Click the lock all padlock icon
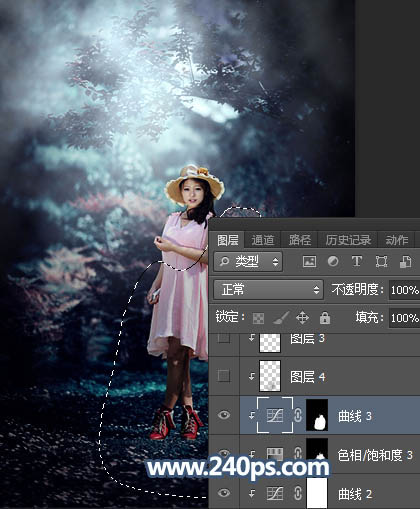The image size is (420, 509). click(325, 318)
